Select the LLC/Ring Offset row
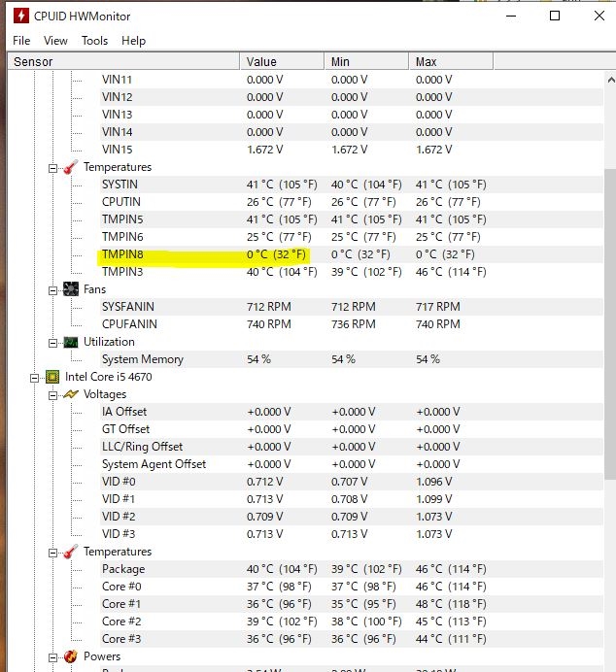This screenshot has height=672, width=616. (352, 447)
